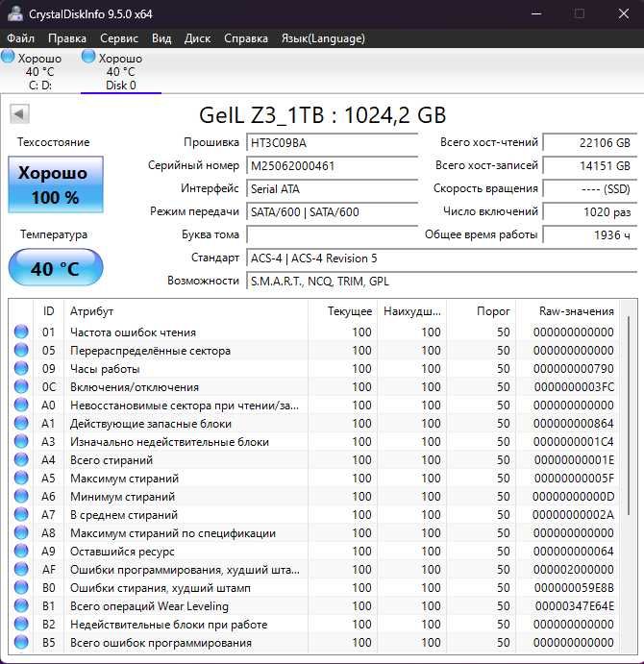
Task: Click the serial number field M25062000461
Action: point(333,165)
